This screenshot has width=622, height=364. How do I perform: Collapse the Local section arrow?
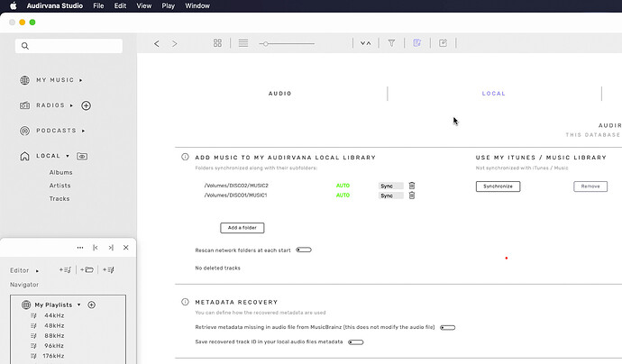pyautogui.click(x=68, y=156)
